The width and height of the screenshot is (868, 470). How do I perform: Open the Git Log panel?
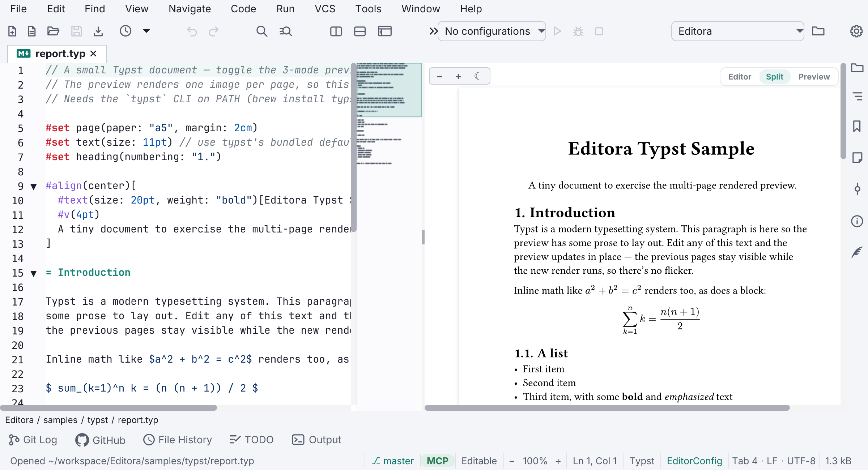pyautogui.click(x=33, y=440)
